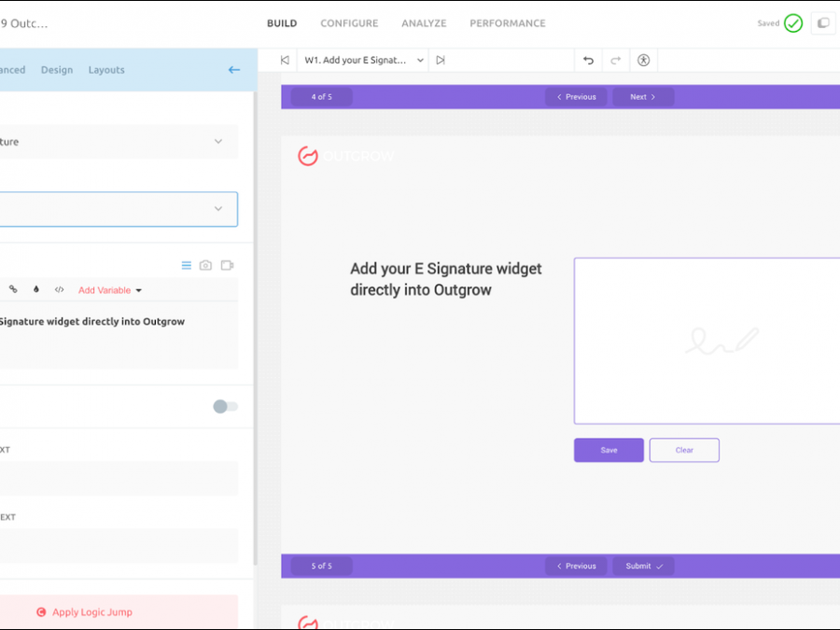Click the code view icon
The image size is (840, 630).
(59, 289)
